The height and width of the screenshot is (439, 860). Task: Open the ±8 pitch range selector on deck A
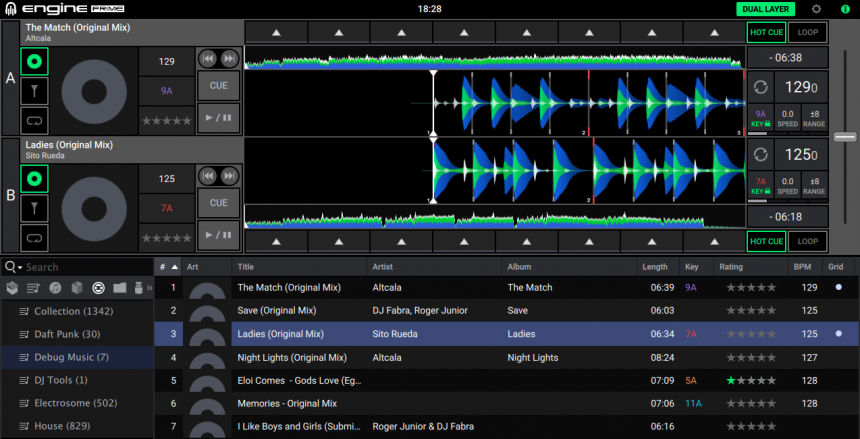[x=814, y=119]
